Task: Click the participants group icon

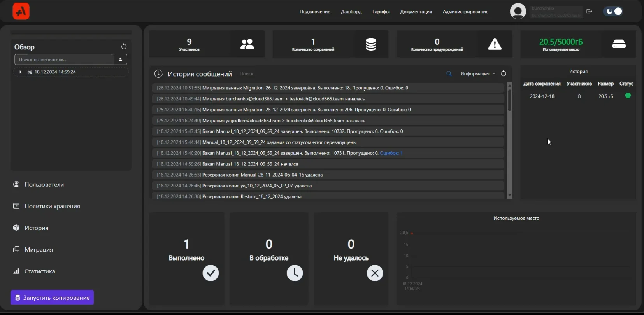Action: [x=247, y=44]
